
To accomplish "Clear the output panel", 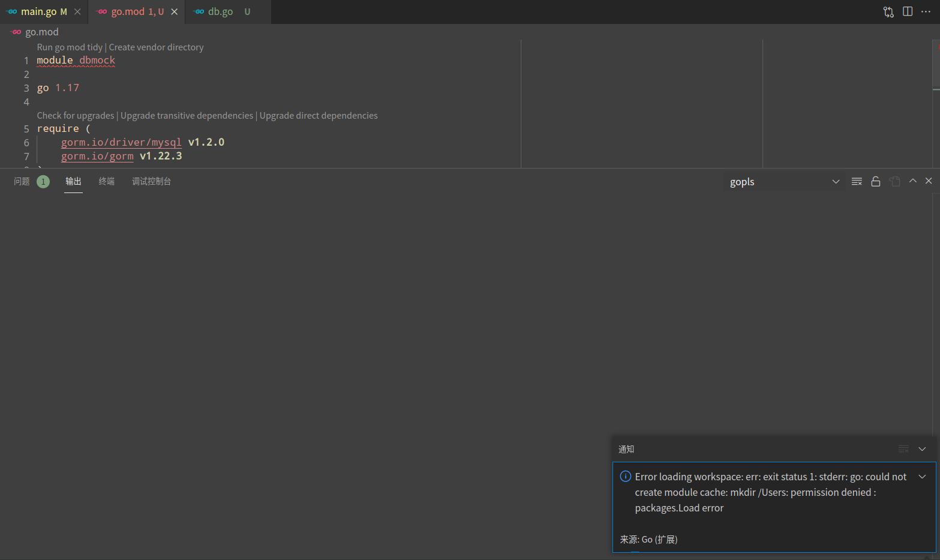I will 857,181.
